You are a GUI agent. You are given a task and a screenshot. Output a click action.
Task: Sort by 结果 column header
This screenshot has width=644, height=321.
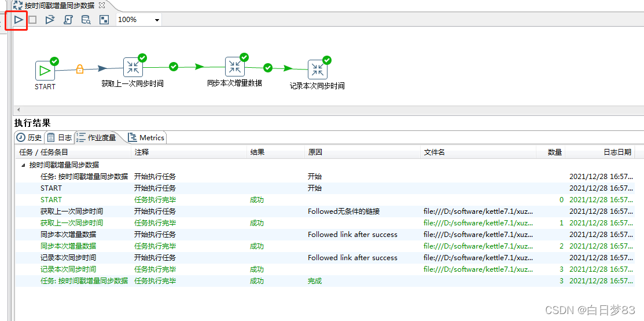[x=275, y=152]
